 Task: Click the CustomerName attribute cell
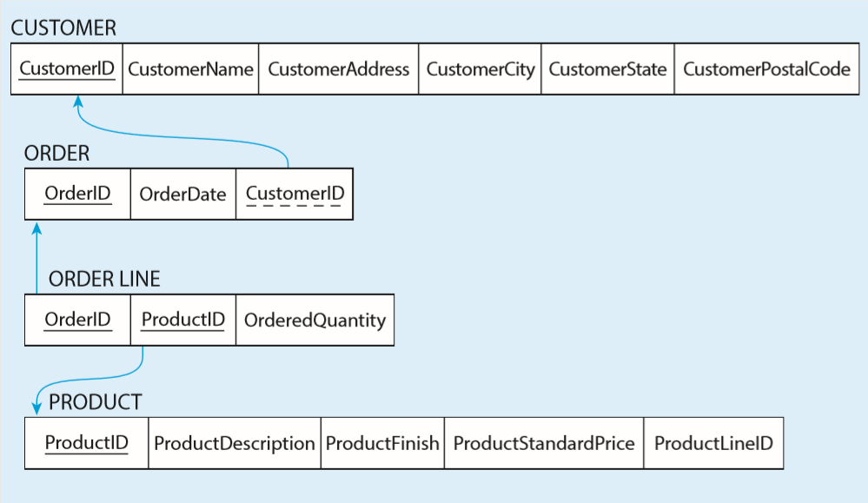click(190, 69)
